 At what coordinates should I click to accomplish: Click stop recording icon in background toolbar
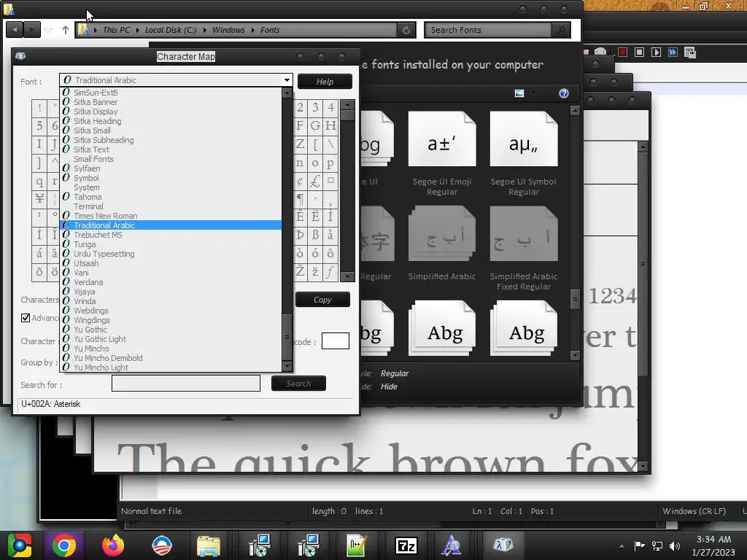point(639,52)
